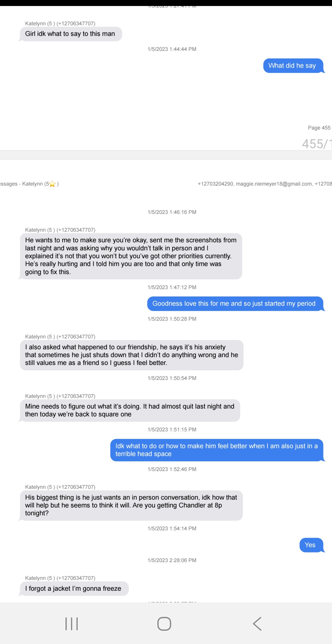
Task: Tap the gold star next to Katelynn header
Action: [52, 184]
